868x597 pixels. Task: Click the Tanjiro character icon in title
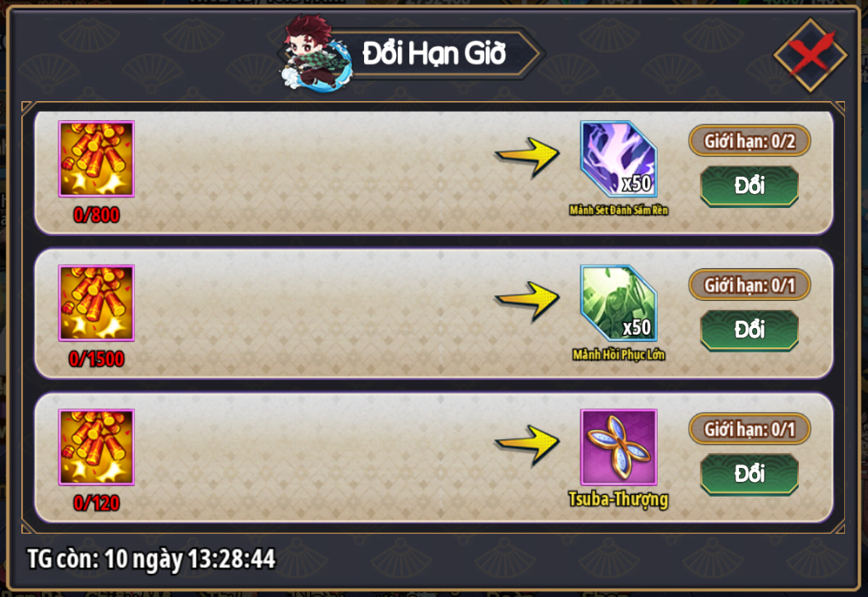[x=316, y=53]
